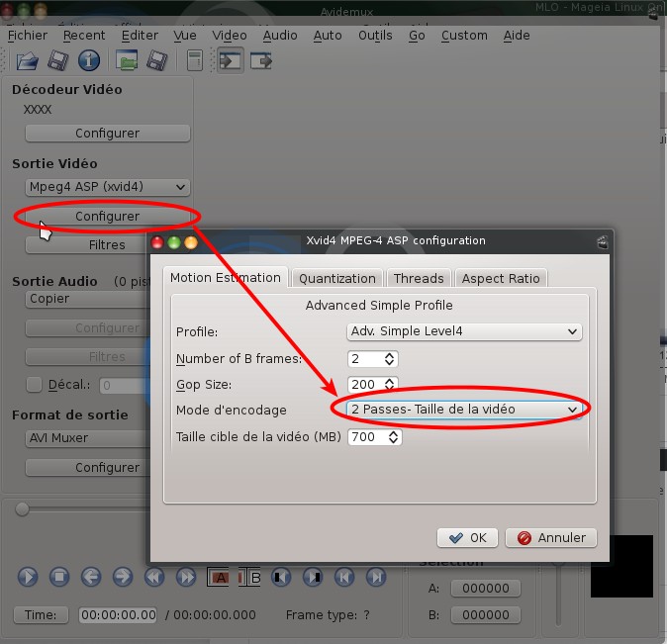The height and width of the screenshot is (644, 667).
Task: Show file information with blue info icon
Action: pyautogui.click(x=89, y=60)
